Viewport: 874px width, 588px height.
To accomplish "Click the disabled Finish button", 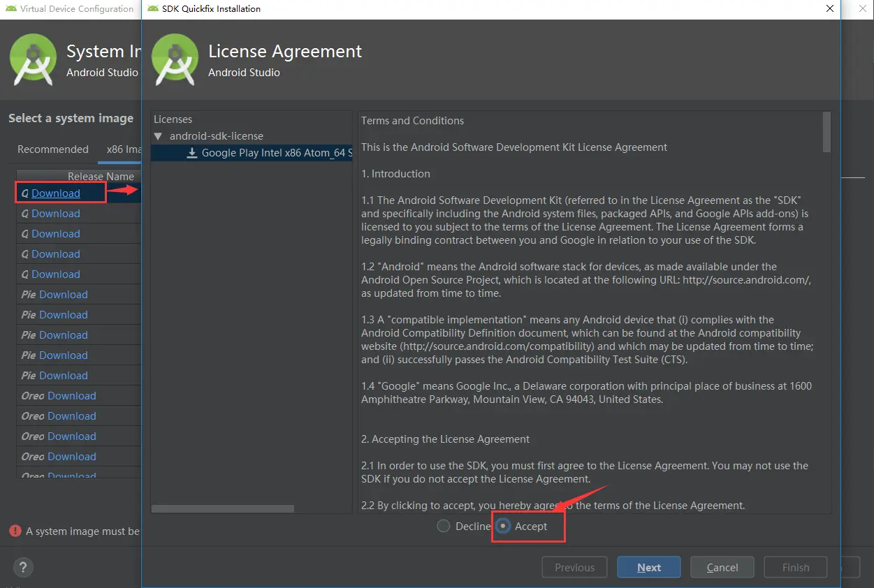I will 796,567.
